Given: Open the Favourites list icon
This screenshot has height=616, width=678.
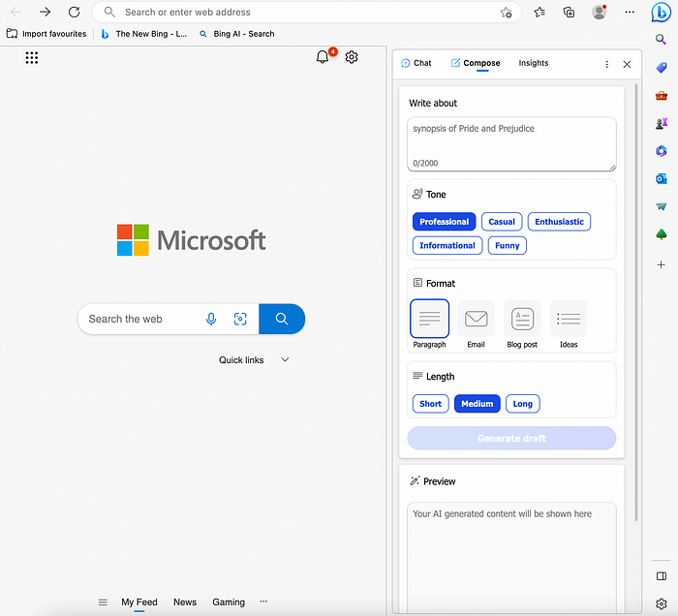Looking at the screenshot, I should pyautogui.click(x=539, y=12).
